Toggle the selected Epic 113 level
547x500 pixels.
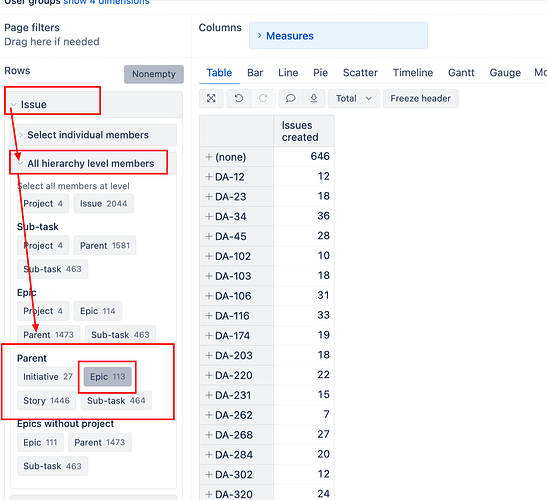coord(107,376)
